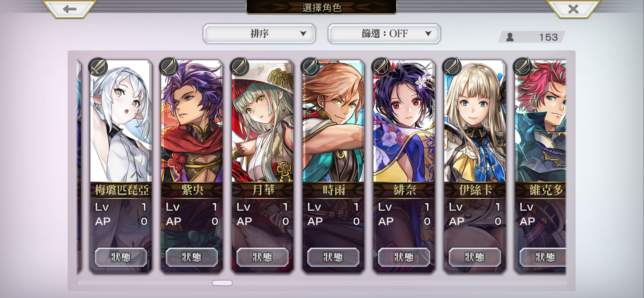Click the 排序 dropdown arrow
This screenshot has width=644, height=298.
pyautogui.click(x=303, y=34)
